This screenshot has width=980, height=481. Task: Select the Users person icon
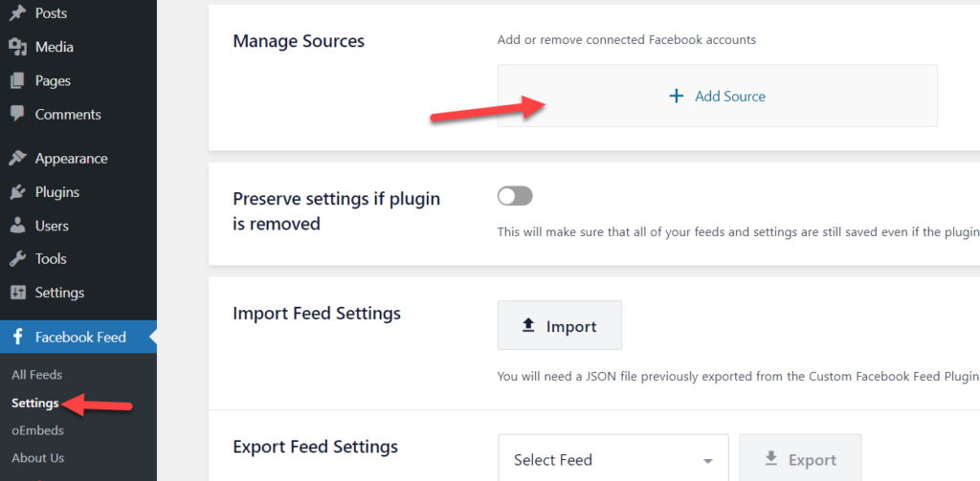click(x=18, y=226)
